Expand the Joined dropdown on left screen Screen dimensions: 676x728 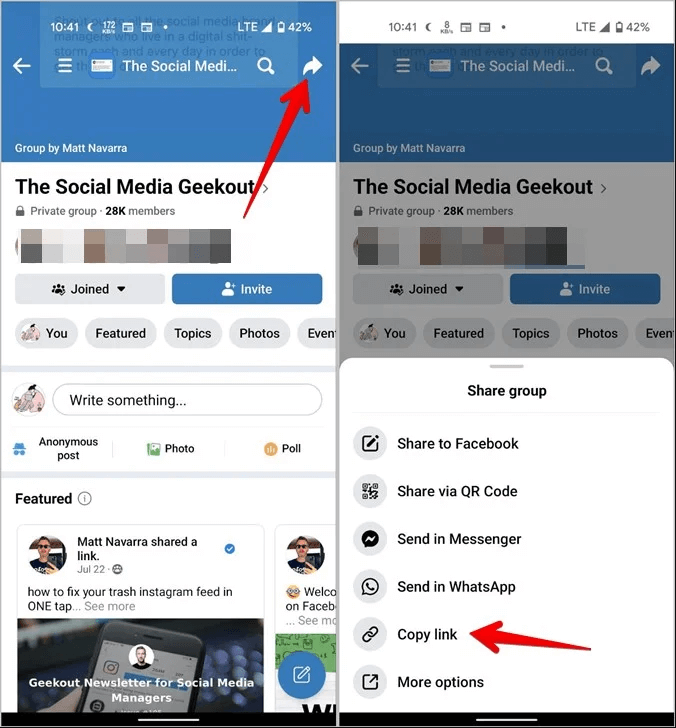coord(90,289)
